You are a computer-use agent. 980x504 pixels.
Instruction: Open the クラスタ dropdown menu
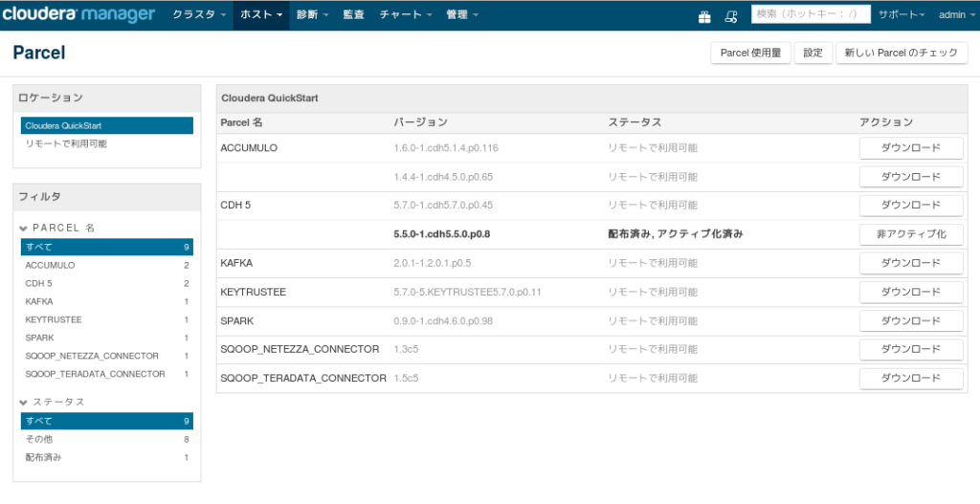[199, 15]
